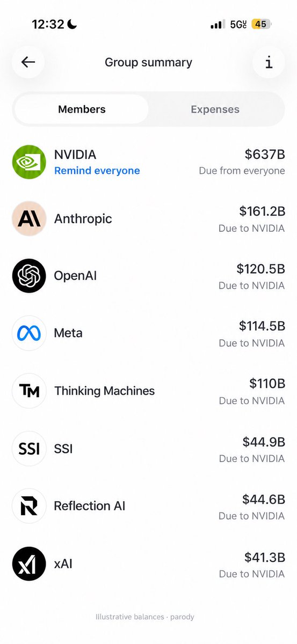Screen dimensions: 297x644
Task: Tap the Meta infinity logo avatar
Action: point(29,333)
